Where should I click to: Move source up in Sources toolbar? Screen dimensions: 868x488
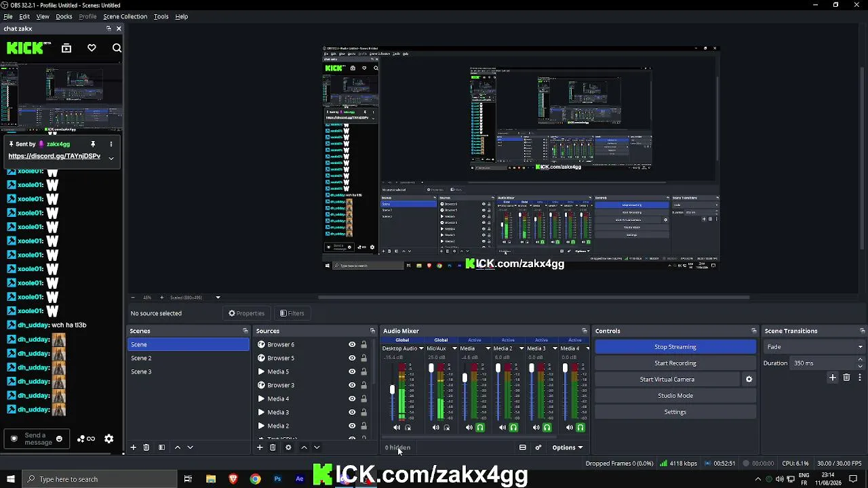304,447
